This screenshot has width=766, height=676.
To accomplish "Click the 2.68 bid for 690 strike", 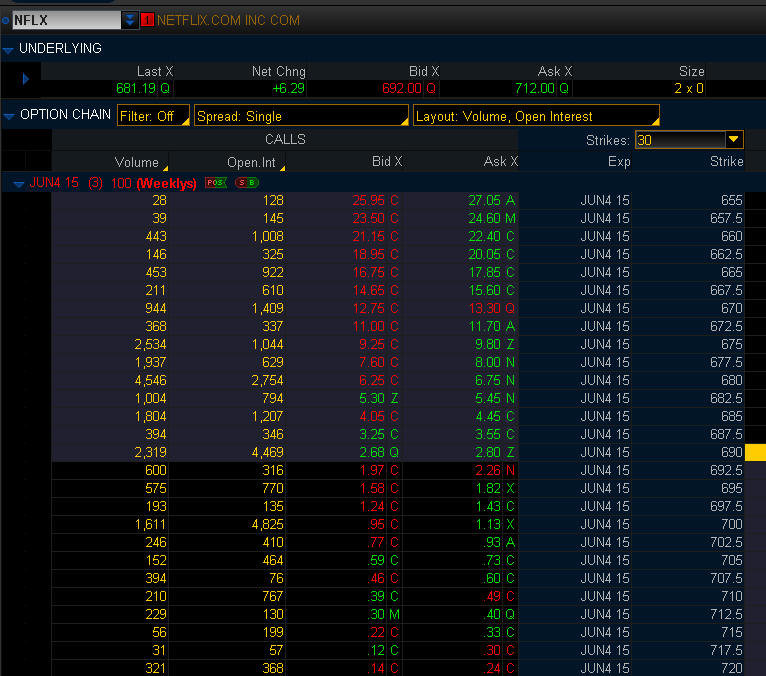I will click(x=372, y=453).
